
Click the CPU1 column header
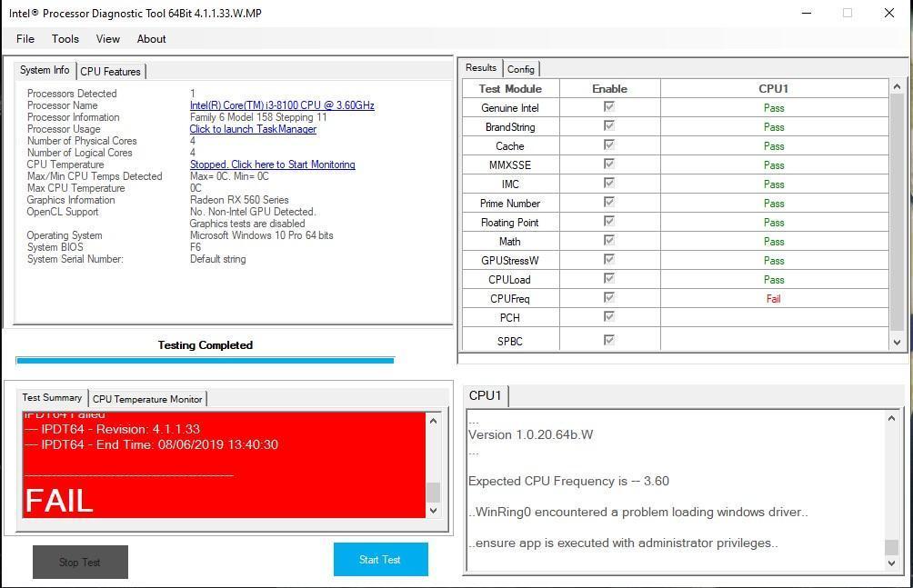[774, 88]
